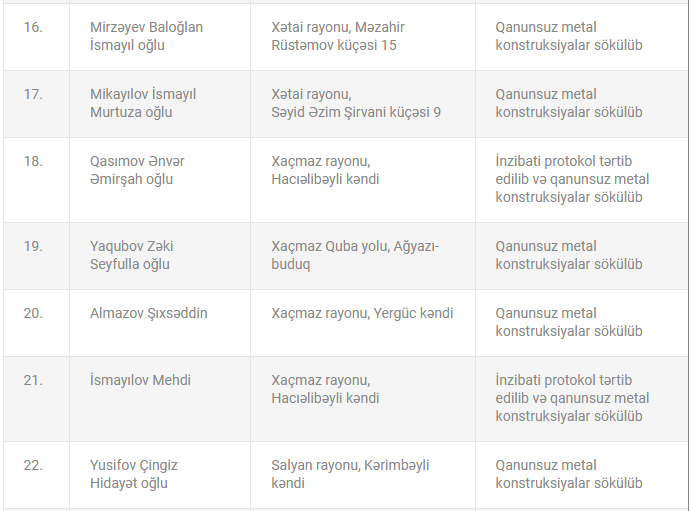Click address Xətai rayonu, Məzahir Rüstəmov küçəsi 15
Image resolution: width=691 pixels, height=511 pixels.
click(x=338, y=36)
